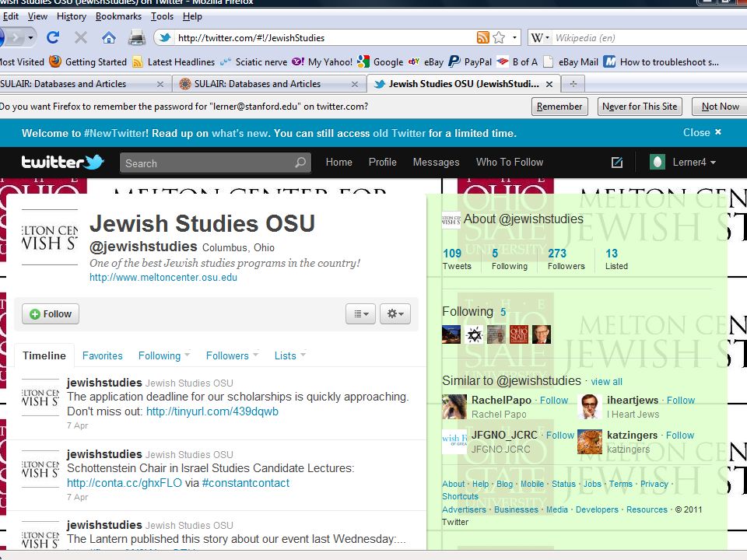
Task: Open the B of A bookmark
Action: pyautogui.click(x=517, y=62)
